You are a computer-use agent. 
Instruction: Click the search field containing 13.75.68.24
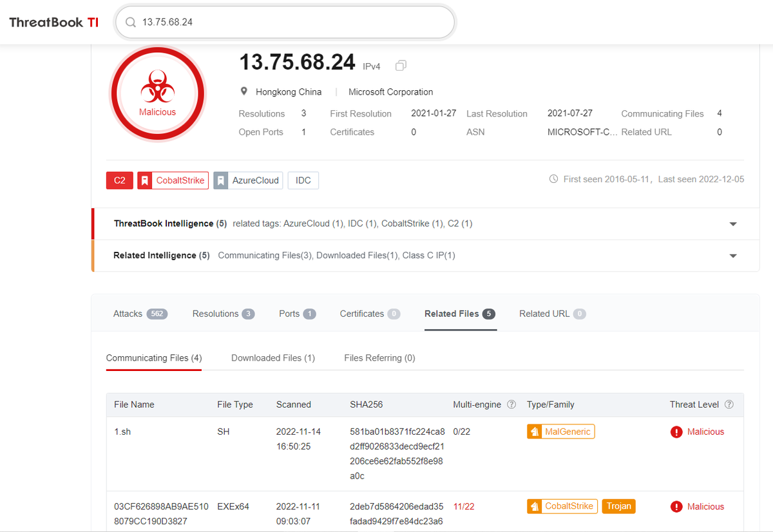pos(285,23)
